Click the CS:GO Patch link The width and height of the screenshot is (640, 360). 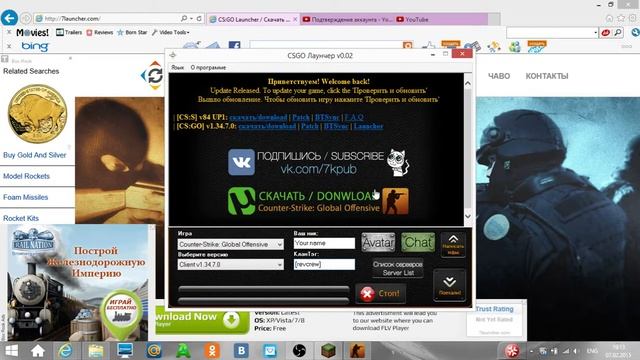click(x=310, y=126)
